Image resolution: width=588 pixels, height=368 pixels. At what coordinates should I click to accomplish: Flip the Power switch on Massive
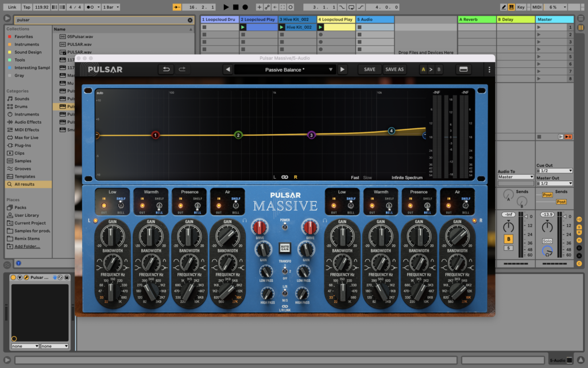285,227
